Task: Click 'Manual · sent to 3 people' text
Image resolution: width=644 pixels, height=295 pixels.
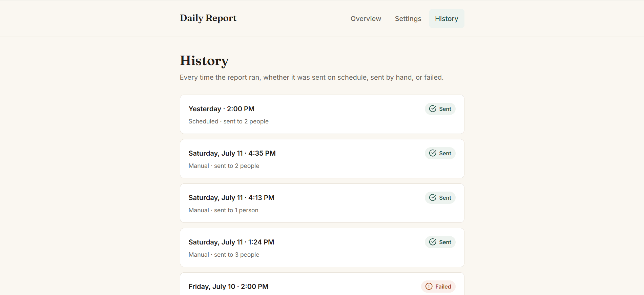Action: point(224,255)
